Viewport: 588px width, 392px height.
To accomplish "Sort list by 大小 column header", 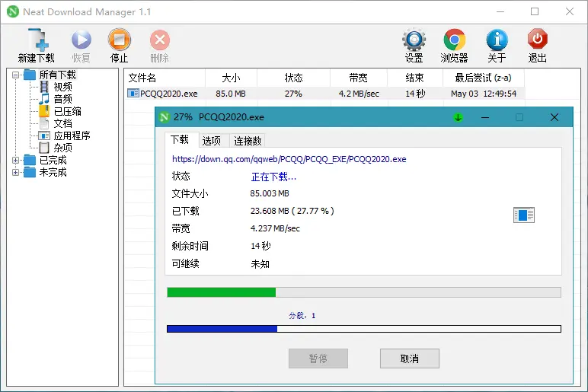I will 231,78.
